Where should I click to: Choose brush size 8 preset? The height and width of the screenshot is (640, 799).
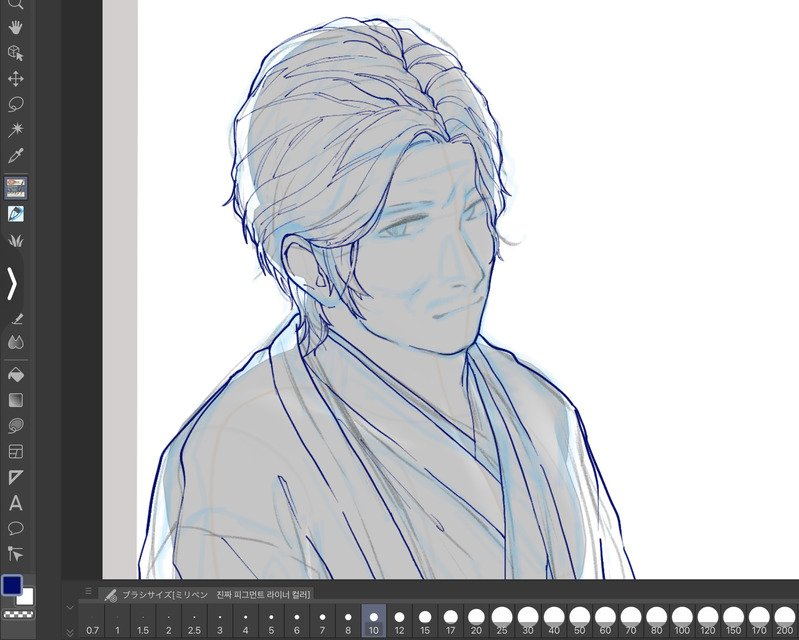pos(348,621)
